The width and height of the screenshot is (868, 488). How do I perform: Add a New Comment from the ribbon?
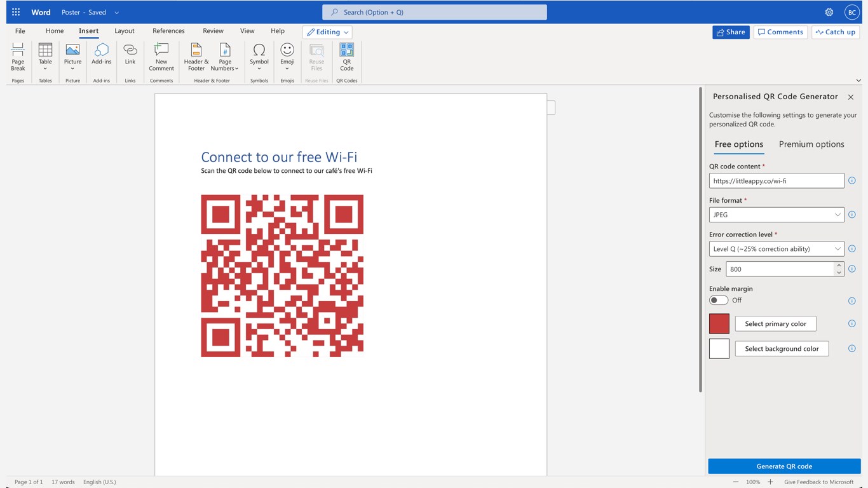[161, 57]
